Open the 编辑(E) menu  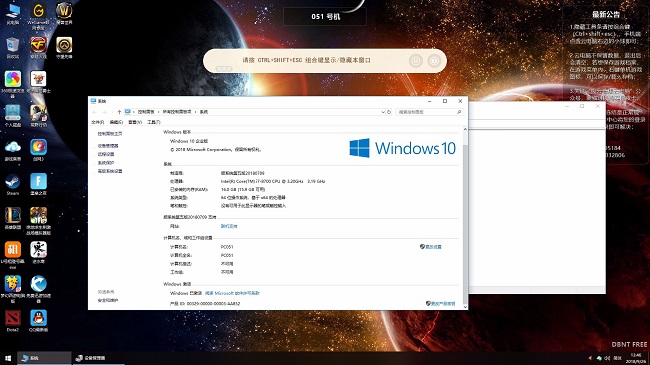point(116,122)
